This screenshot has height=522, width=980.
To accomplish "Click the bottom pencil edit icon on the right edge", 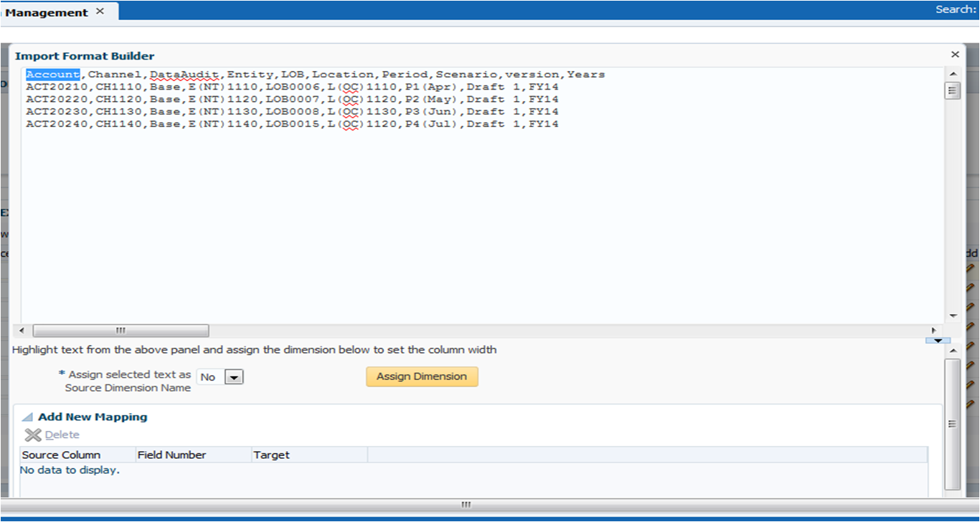I will (971, 304).
